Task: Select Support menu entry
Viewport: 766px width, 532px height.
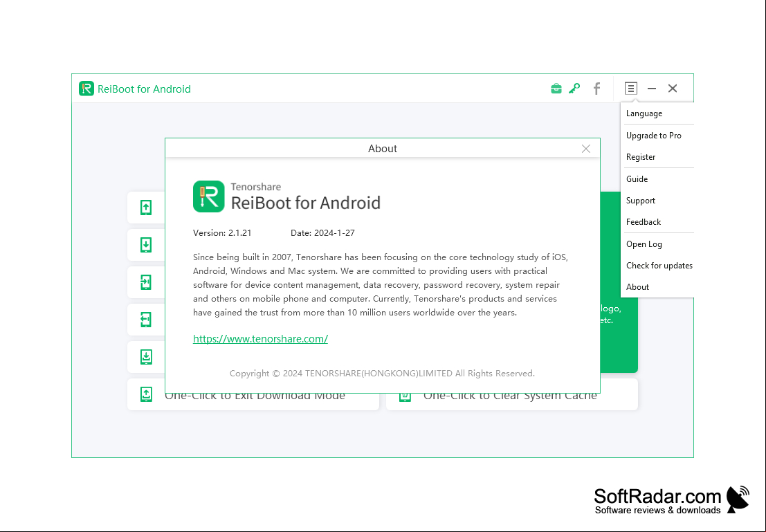Action: pos(657,201)
